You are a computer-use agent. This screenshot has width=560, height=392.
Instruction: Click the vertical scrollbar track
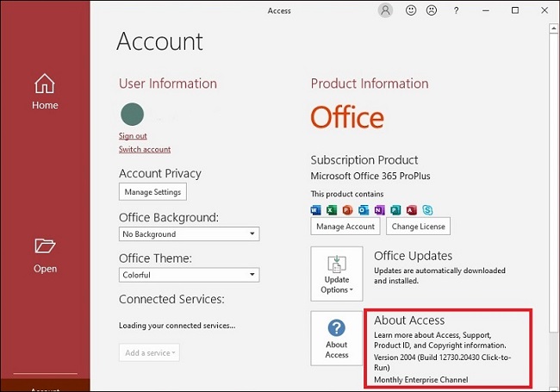coord(553,361)
